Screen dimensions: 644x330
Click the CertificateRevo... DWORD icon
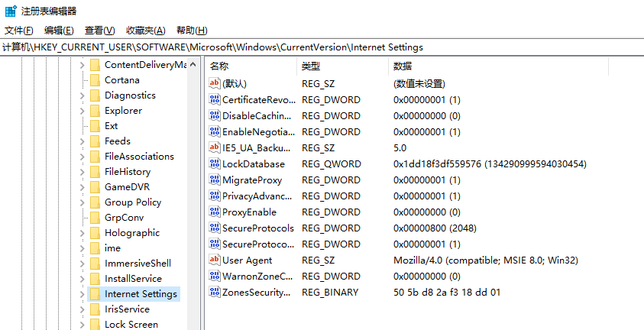click(215, 99)
